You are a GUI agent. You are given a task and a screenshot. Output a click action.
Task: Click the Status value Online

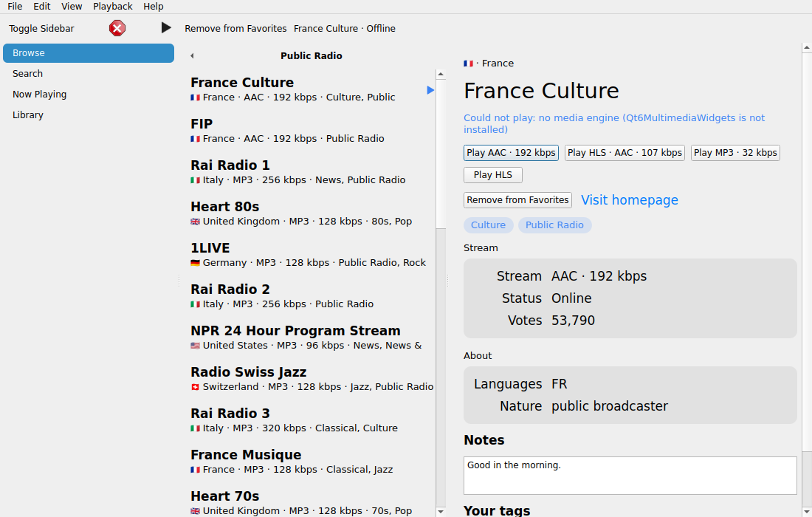(x=571, y=298)
